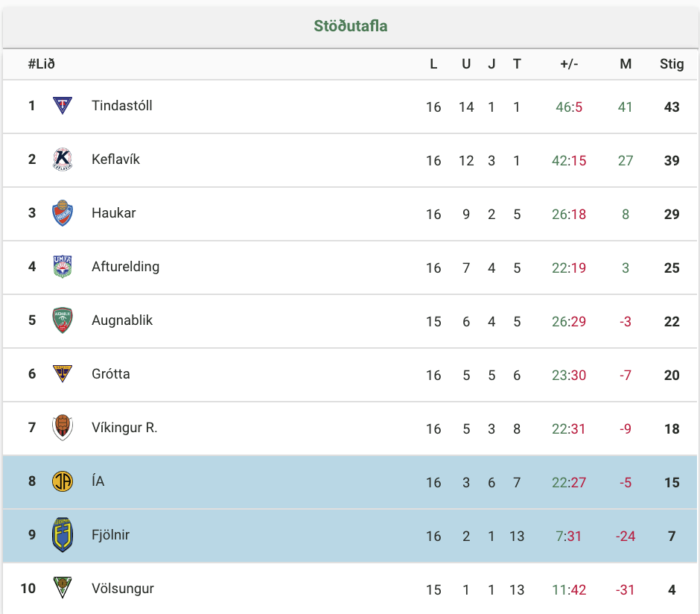Click the Grótta triangular crest

[x=63, y=374]
